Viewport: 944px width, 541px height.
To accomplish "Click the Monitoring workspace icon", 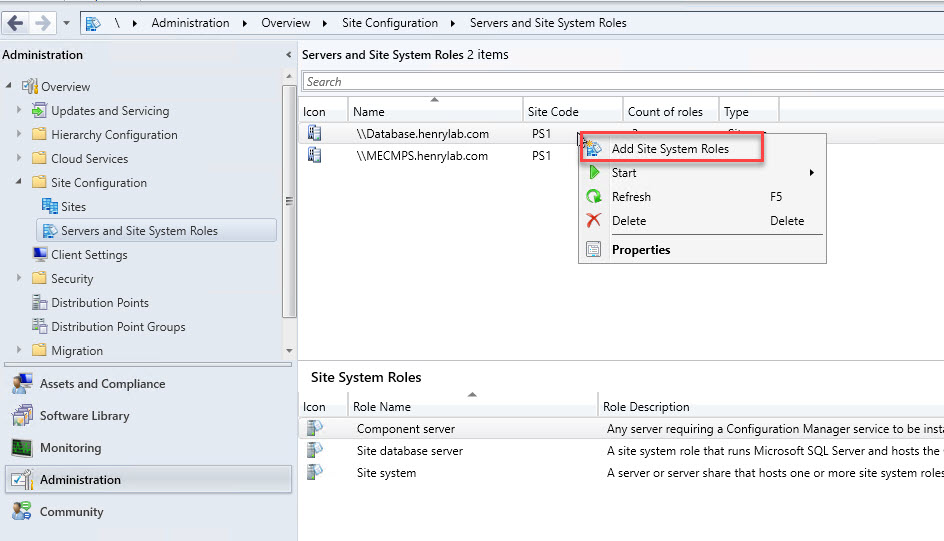I will pyautogui.click(x=22, y=448).
